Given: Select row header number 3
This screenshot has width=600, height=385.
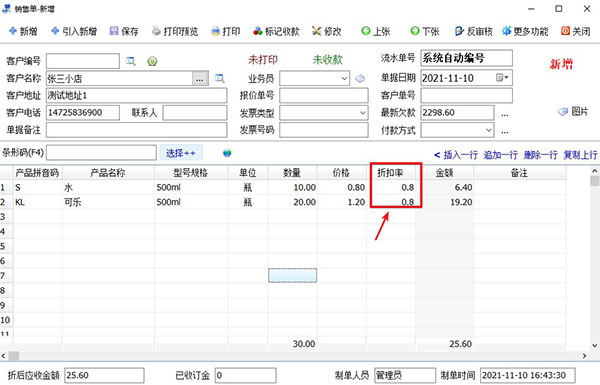Looking at the screenshot, I should tap(6, 217).
